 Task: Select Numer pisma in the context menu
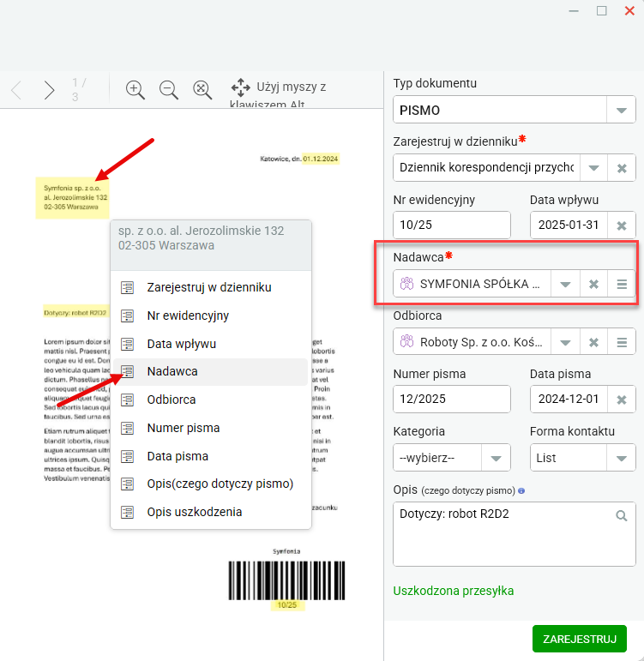tap(210, 429)
